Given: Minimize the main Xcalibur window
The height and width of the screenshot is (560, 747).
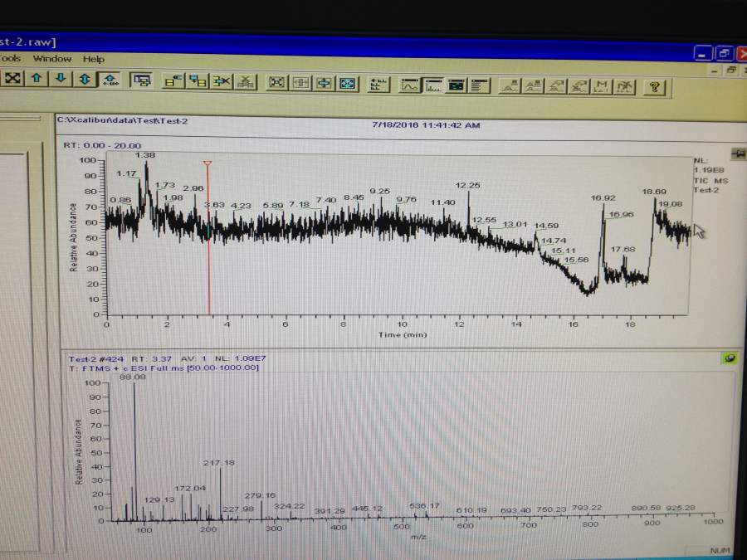Looking at the screenshot, I should pos(703,54).
